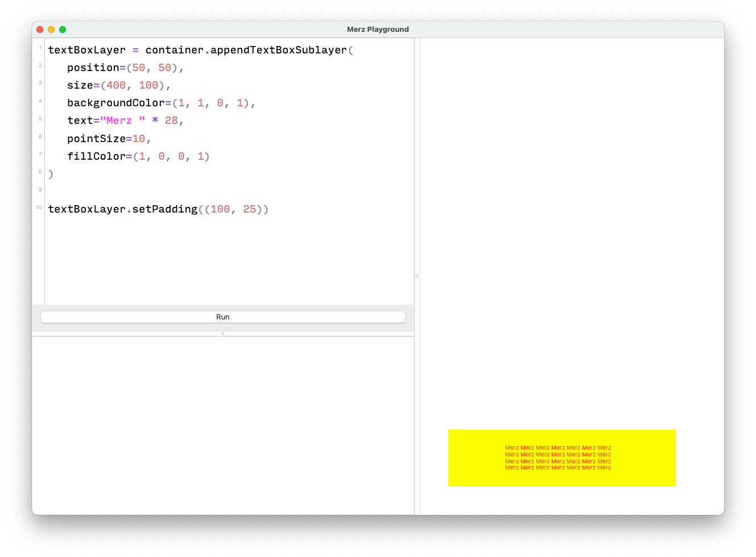Close the Merz Playground window
This screenshot has height=557, width=756.
pos(40,30)
